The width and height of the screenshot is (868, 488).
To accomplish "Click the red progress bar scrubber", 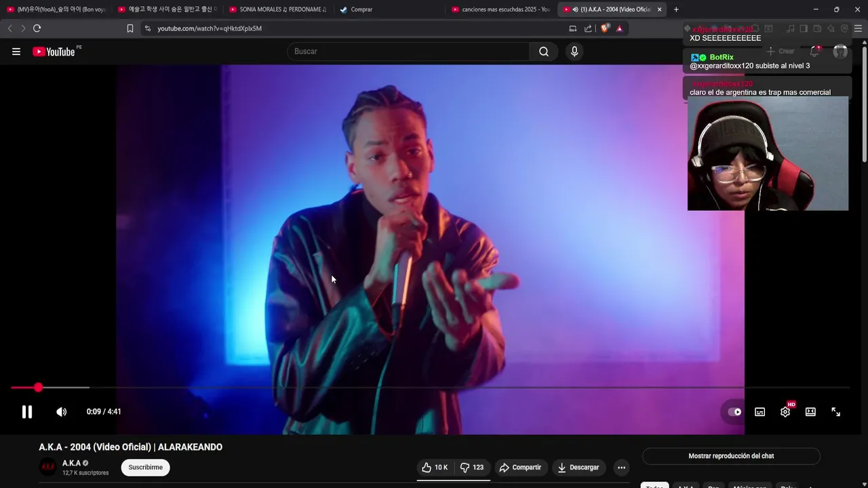I will (38, 387).
